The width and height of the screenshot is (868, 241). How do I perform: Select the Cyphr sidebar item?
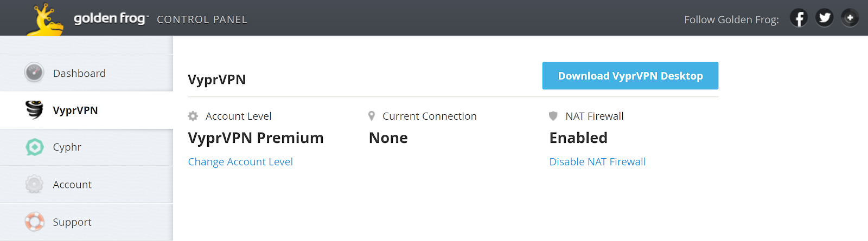pyautogui.click(x=86, y=147)
